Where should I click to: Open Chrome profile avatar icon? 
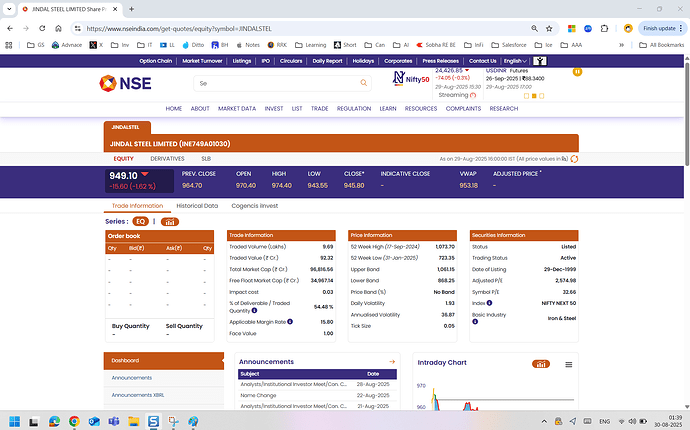[x=628, y=29]
